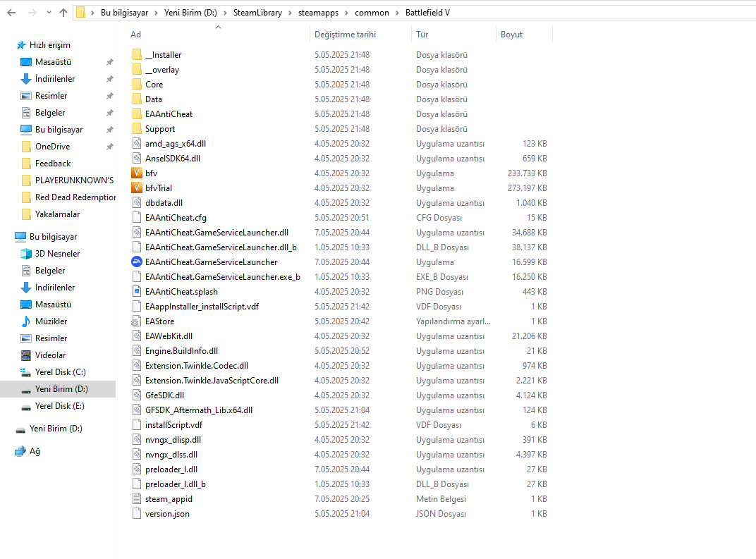Select '3D Nesneler' cube icon
This screenshot has height=559, width=756.
tap(26, 254)
